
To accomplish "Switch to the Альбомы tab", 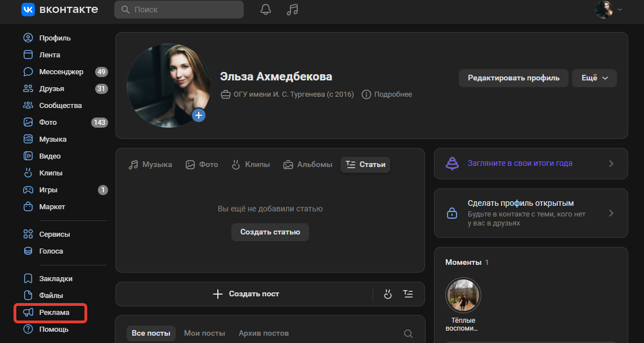I will coord(307,165).
